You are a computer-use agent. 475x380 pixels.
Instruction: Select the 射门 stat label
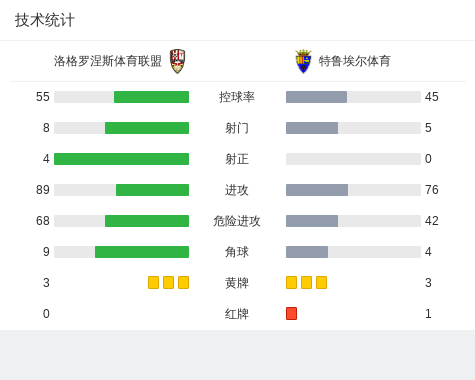coord(237,128)
